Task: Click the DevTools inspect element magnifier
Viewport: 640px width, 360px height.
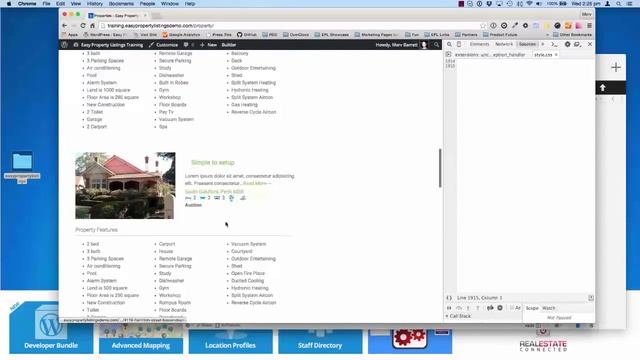Action: (x=449, y=44)
